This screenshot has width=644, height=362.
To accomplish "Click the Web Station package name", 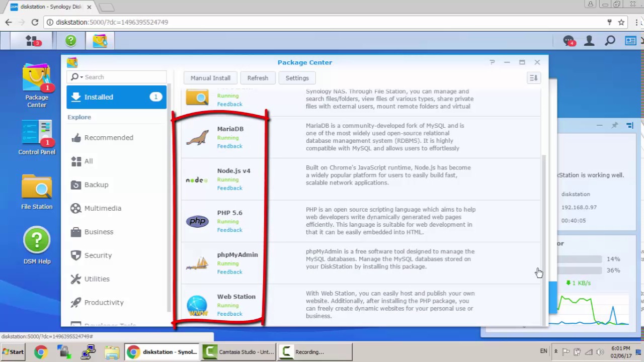I will tap(236, 297).
